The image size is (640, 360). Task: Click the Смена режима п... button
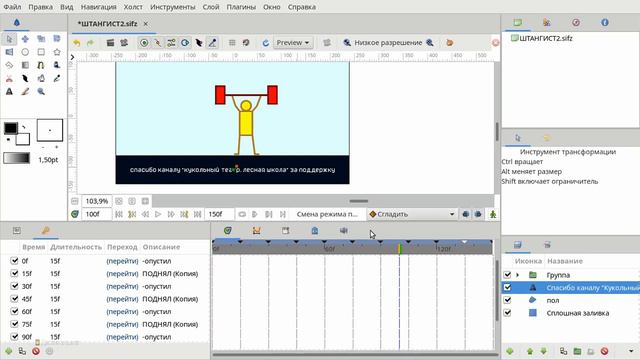tap(327, 214)
